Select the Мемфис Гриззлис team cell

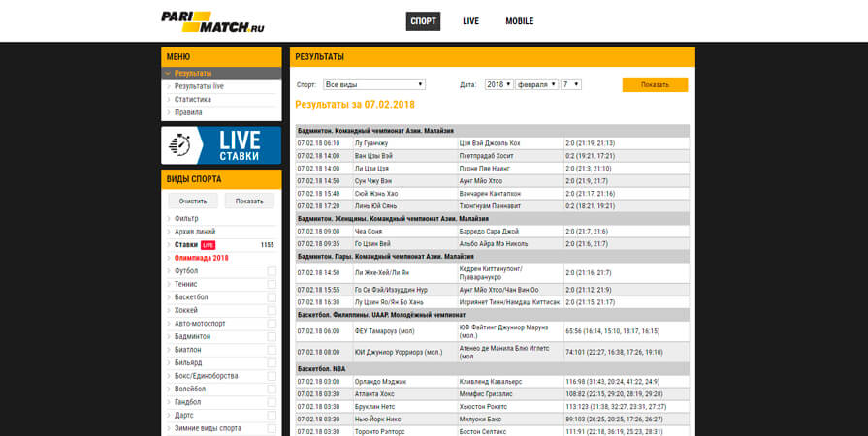pyautogui.click(x=510, y=394)
